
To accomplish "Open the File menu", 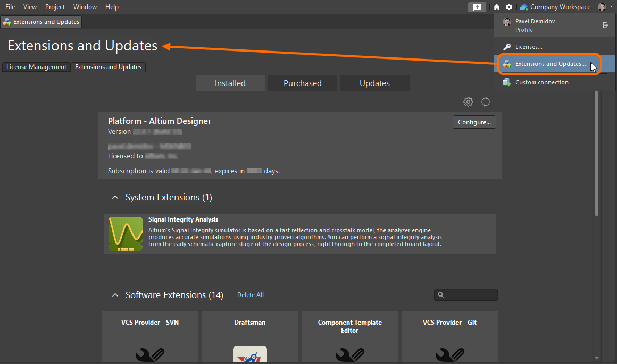I will tap(10, 7).
